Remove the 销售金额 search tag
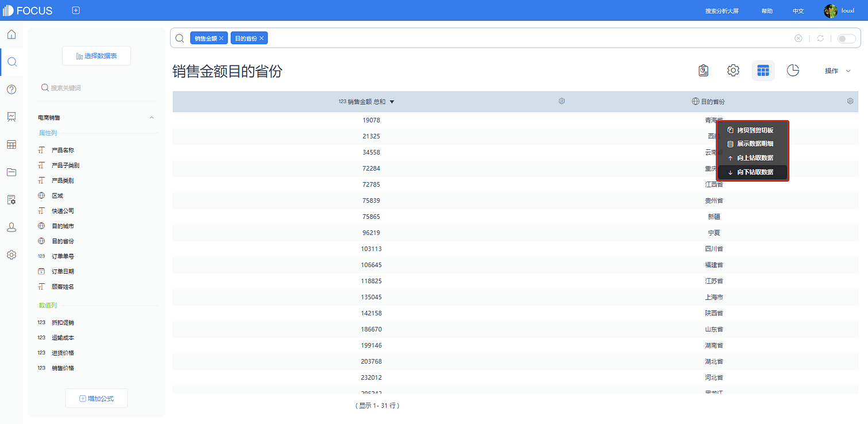The width and height of the screenshot is (868, 424). [221, 38]
